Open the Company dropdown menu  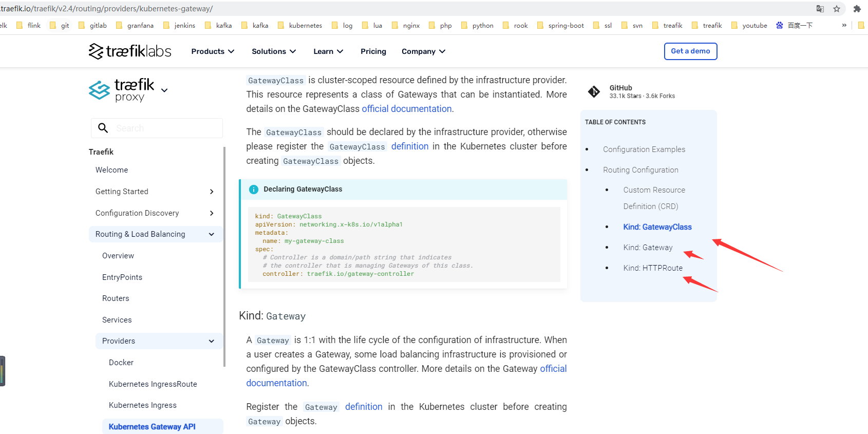coord(423,51)
